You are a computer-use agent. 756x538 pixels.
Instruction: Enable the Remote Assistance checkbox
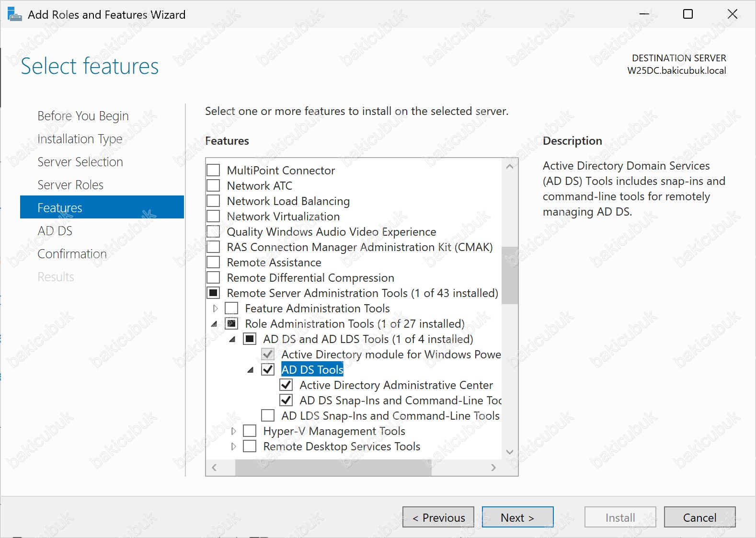[213, 262]
